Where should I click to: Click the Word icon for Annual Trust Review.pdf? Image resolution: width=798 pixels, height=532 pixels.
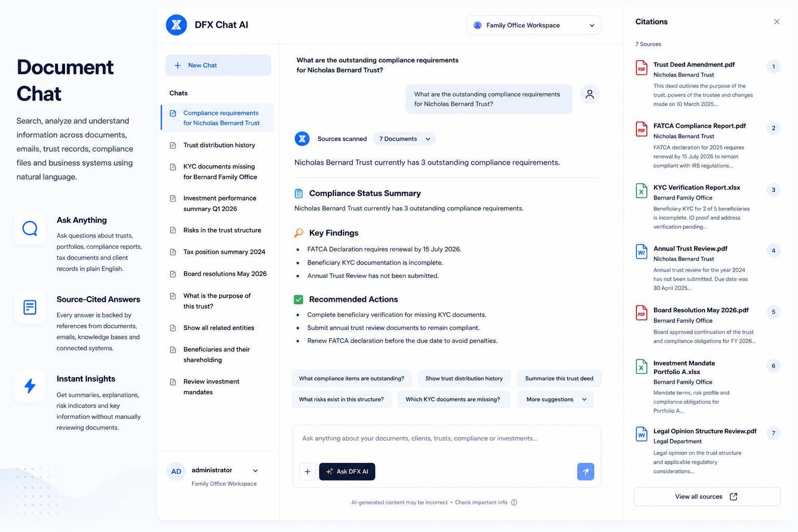point(642,252)
